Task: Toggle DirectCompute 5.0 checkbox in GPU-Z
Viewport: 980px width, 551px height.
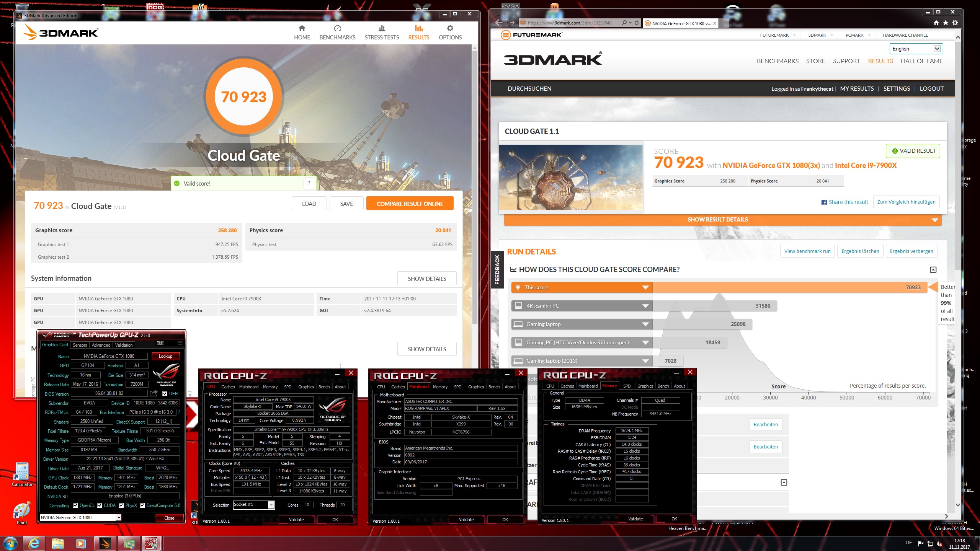Action: click(x=142, y=505)
